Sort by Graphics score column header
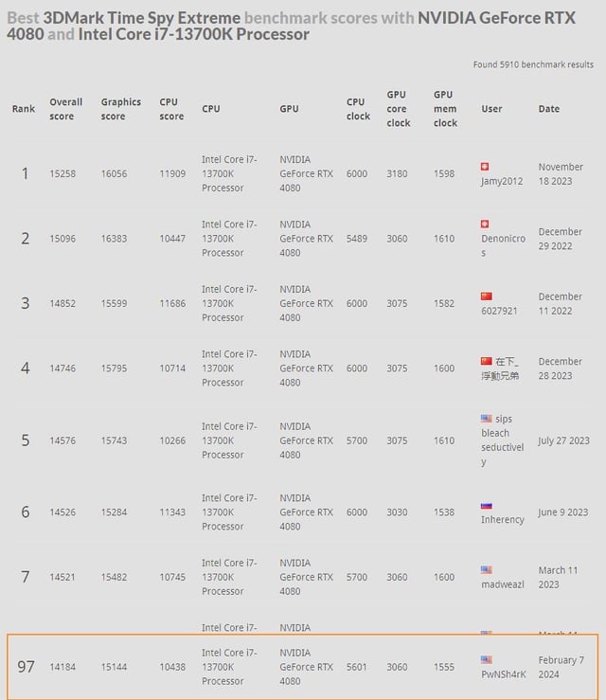Viewport: 606px width, 700px height. (x=121, y=109)
